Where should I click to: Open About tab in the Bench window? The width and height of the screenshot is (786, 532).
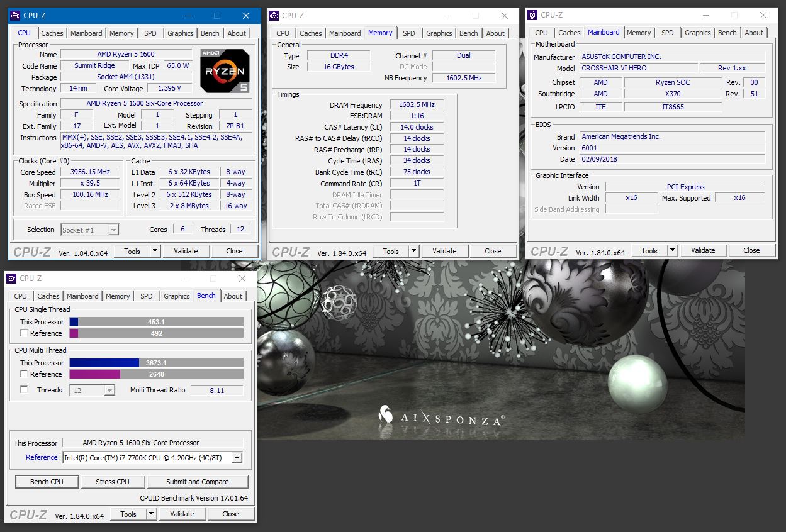[233, 296]
